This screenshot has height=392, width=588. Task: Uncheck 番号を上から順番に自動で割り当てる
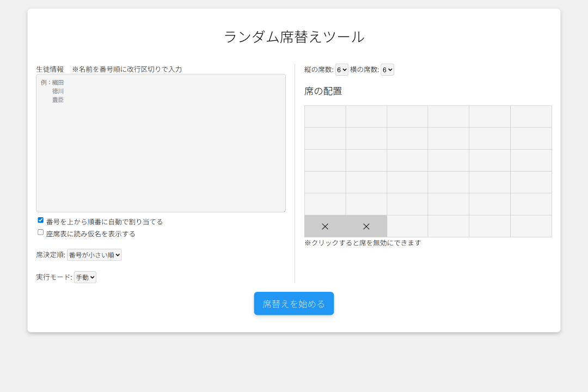click(40, 219)
